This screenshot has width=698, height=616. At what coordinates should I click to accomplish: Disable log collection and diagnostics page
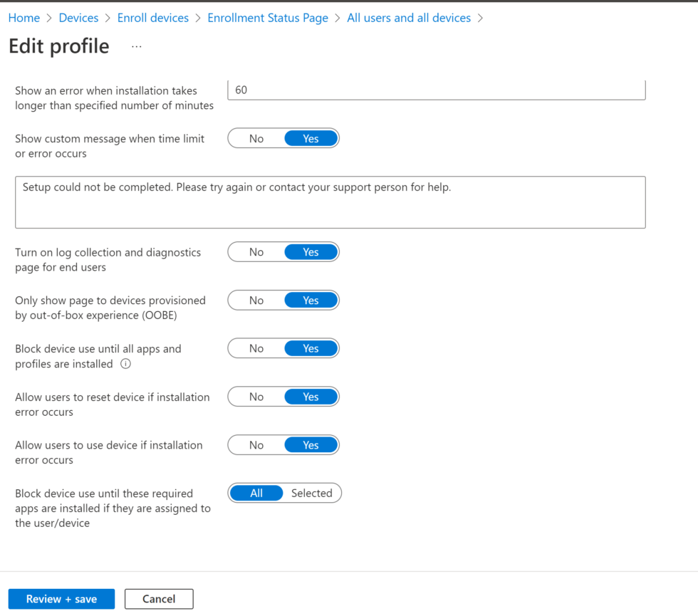pyautogui.click(x=256, y=251)
